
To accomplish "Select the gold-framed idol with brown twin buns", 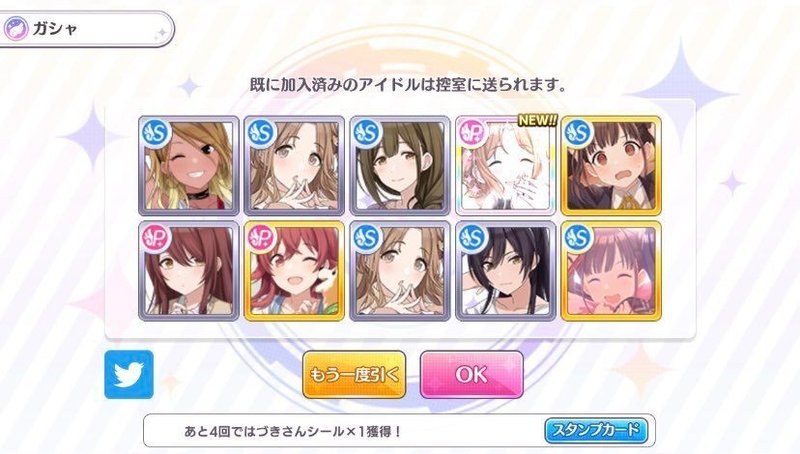I will point(611,166).
